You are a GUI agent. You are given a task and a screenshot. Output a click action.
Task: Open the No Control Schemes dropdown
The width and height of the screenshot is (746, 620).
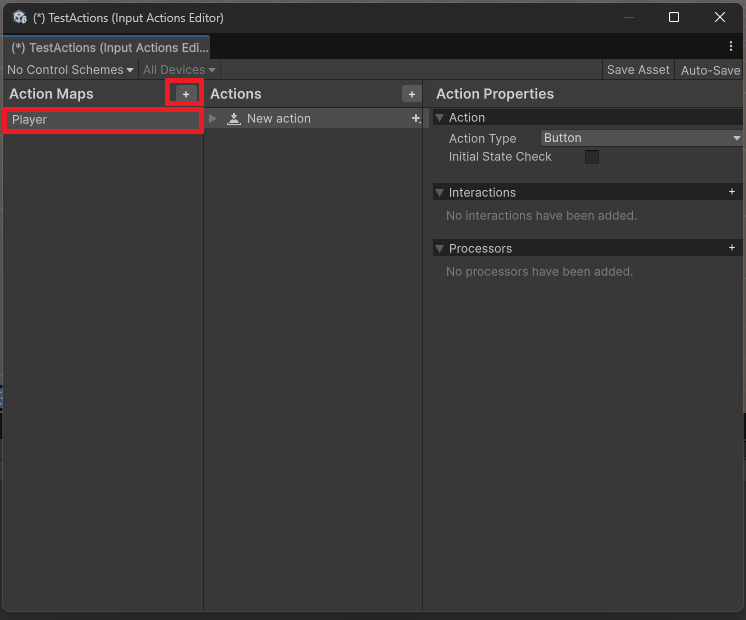pos(70,70)
